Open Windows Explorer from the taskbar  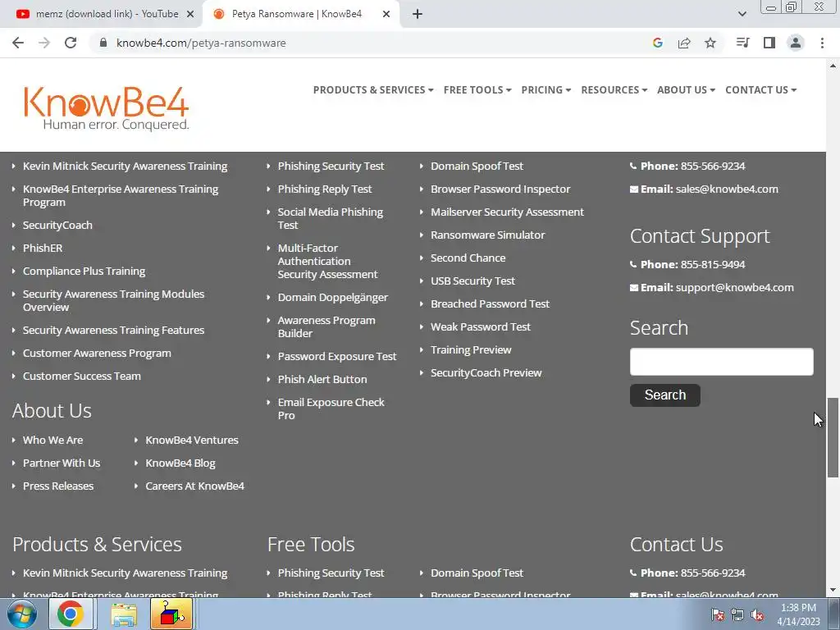[124, 614]
